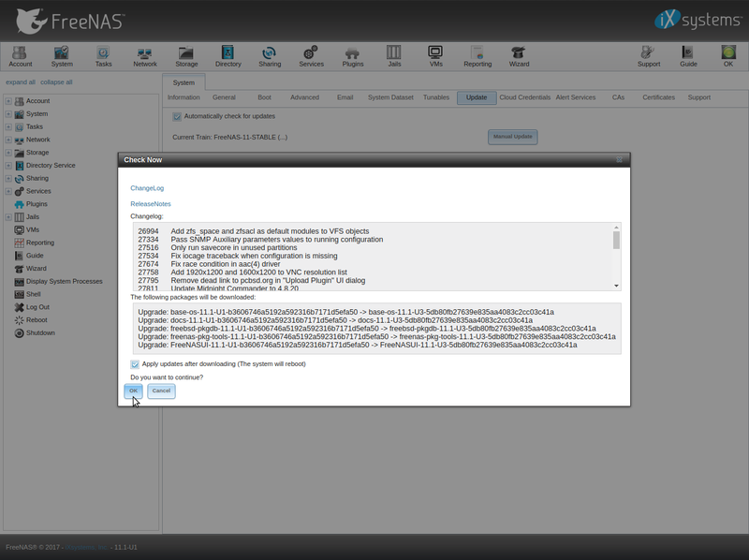The image size is (749, 560).
Task: Click Shutdown in the sidebar
Action: tap(40, 333)
